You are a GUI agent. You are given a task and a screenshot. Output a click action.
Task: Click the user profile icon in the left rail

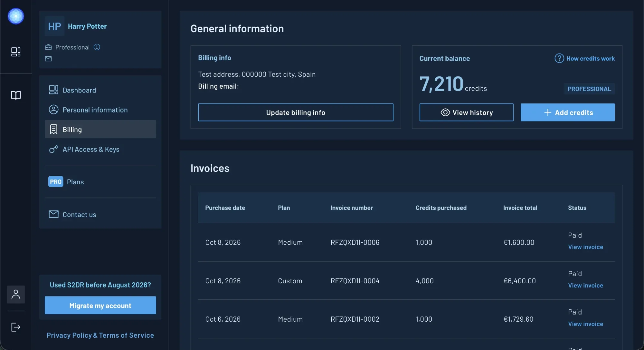pyautogui.click(x=16, y=294)
